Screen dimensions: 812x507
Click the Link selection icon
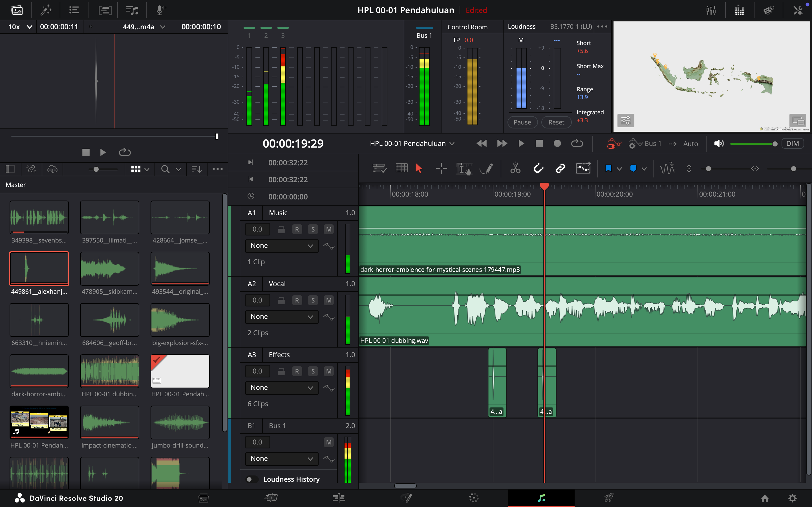(560, 168)
